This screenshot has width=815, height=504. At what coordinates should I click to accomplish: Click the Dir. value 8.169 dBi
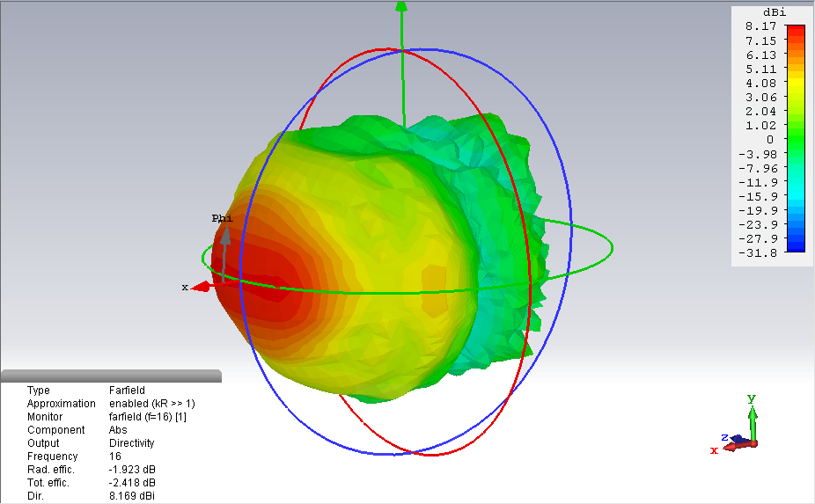[133, 496]
